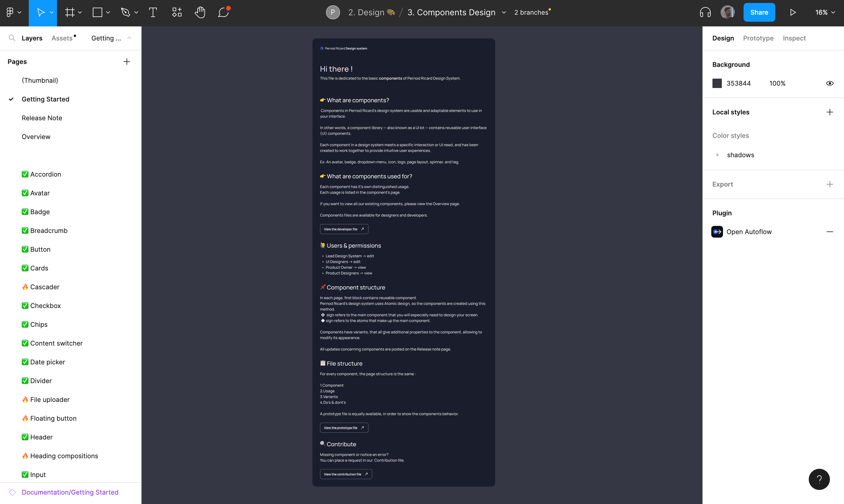Start audio conversation with headphones icon

coord(705,13)
